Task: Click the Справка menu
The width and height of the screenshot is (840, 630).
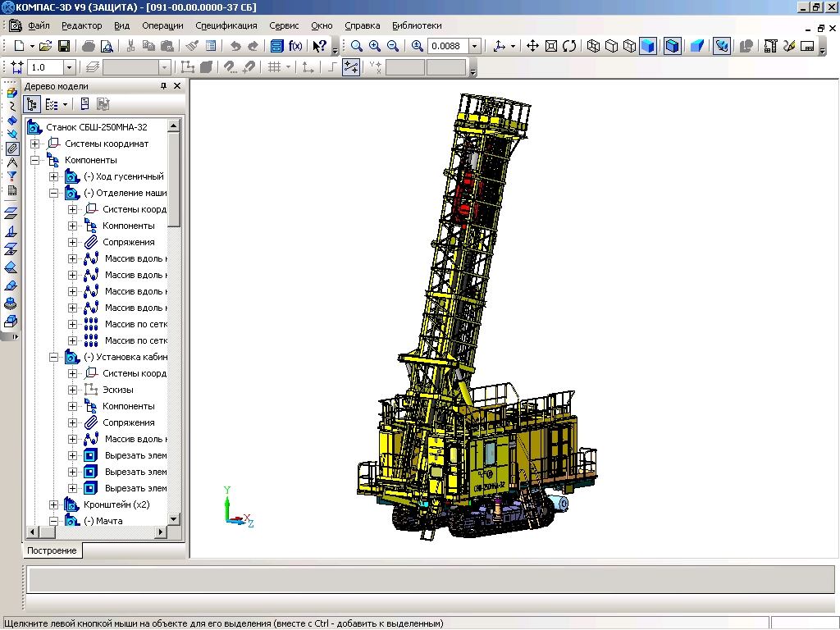Action: point(362,25)
